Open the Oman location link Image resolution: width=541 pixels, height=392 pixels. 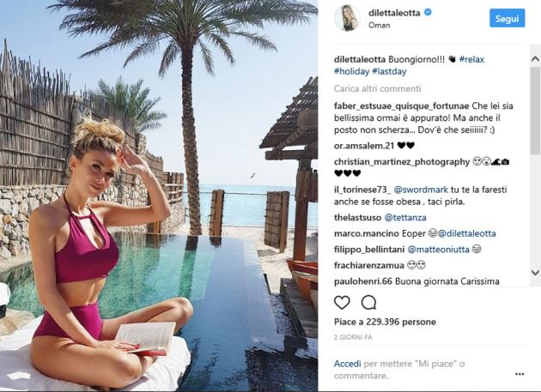tap(380, 25)
